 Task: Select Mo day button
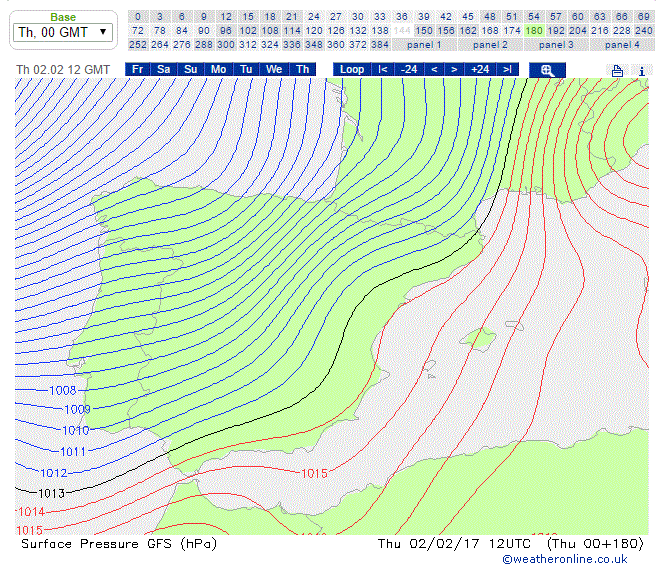pyautogui.click(x=218, y=69)
